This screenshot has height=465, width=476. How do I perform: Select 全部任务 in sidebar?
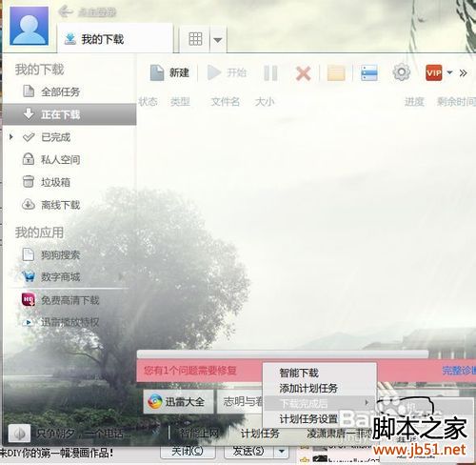point(69,92)
